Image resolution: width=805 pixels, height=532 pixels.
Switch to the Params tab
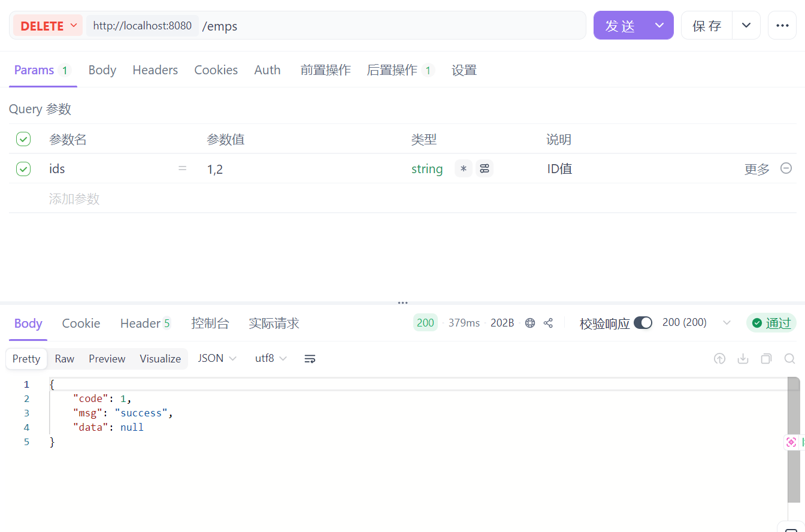(43, 70)
